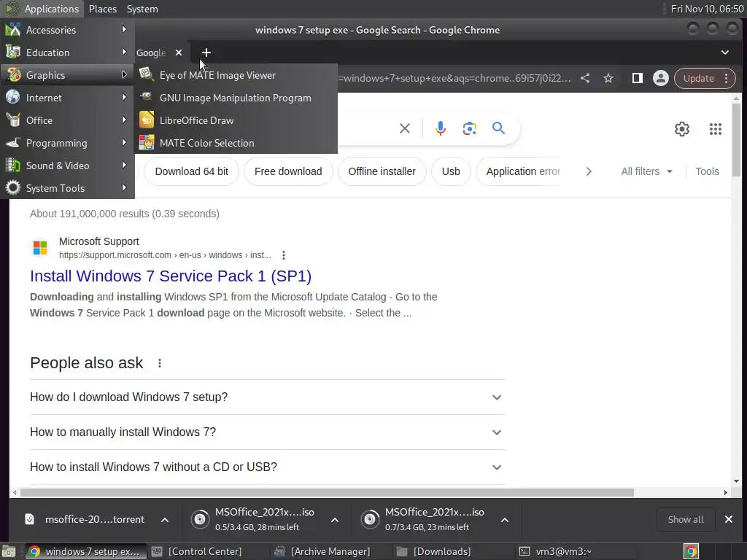
Task: Show all downloads
Action: pyautogui.click(x=686, y=519)
